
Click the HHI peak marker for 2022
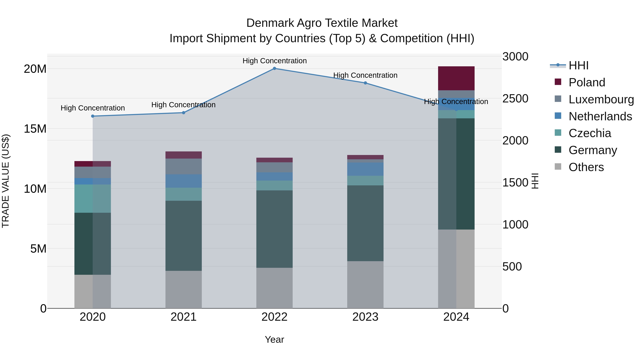click(x=274, y=68)
